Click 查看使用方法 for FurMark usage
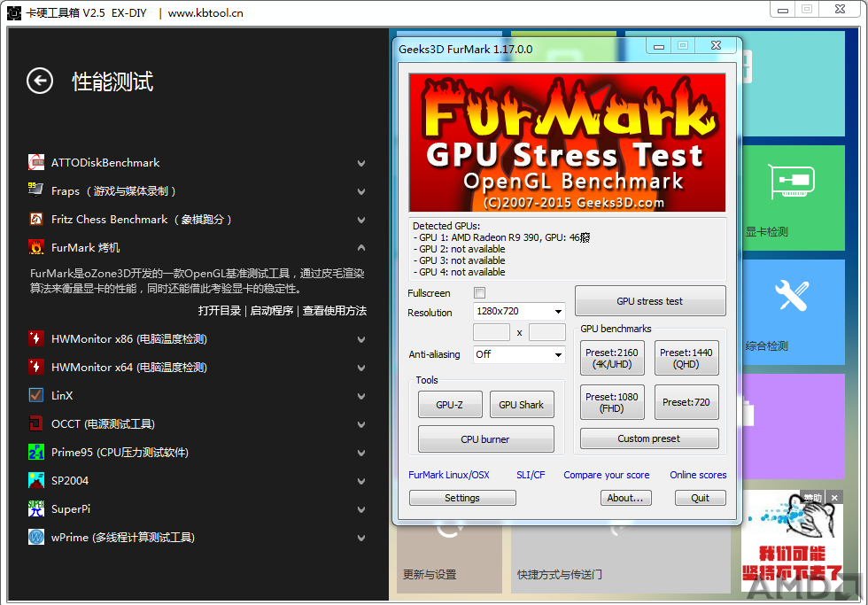This screenshot has width=868, height=605. tap(335, 311)
